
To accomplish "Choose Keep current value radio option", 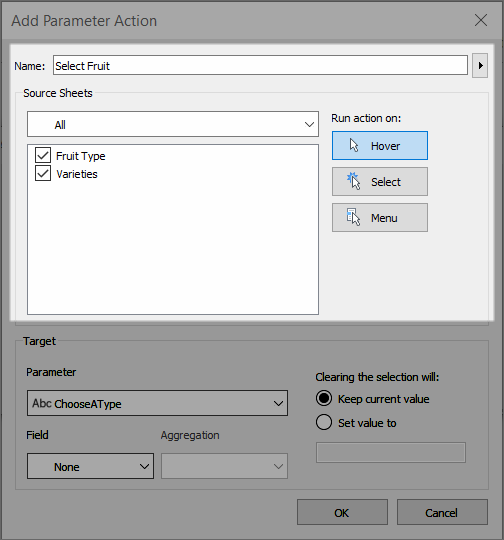I will tap(324, 398).
